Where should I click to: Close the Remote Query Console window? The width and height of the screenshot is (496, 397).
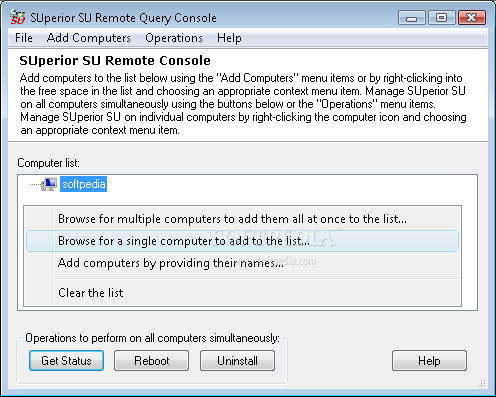coord(472,18)
